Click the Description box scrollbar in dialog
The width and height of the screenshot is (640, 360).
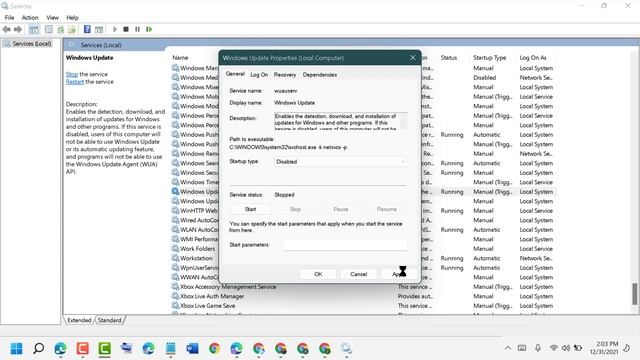pos(403,121)
